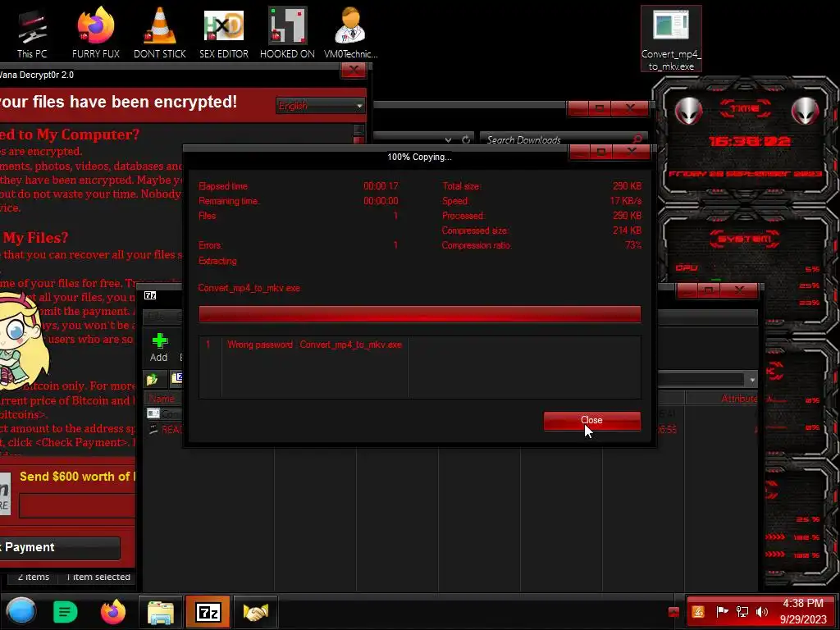Click the extraction progress bar
This screenshot has width=840, height=630.
coord(419,314)
